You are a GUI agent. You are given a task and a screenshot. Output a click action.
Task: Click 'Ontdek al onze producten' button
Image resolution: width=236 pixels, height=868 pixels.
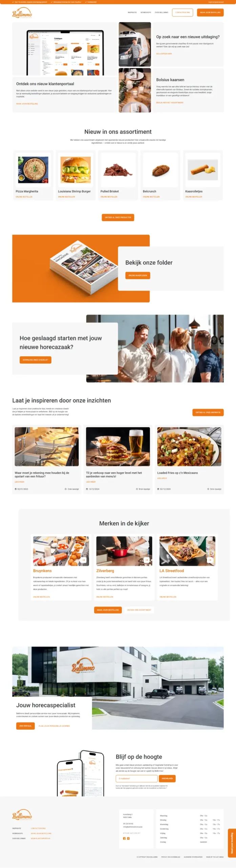pyautogui.click(x=118, y=217)
